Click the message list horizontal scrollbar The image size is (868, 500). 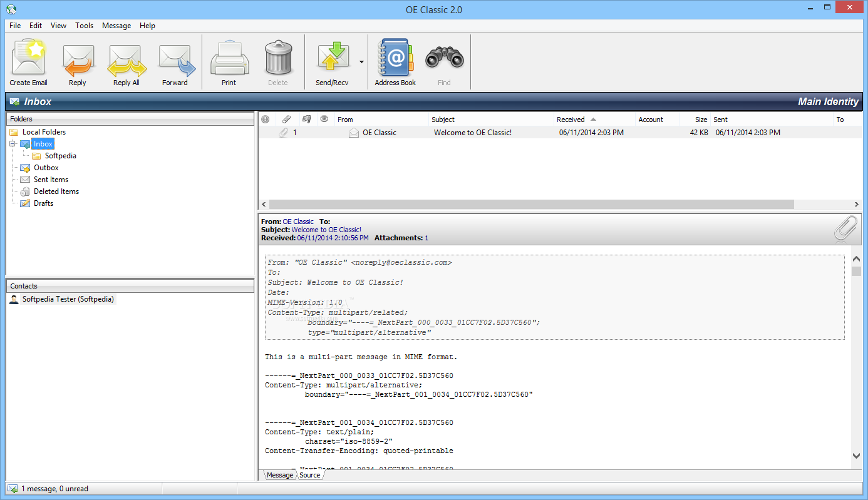point(531,205)
